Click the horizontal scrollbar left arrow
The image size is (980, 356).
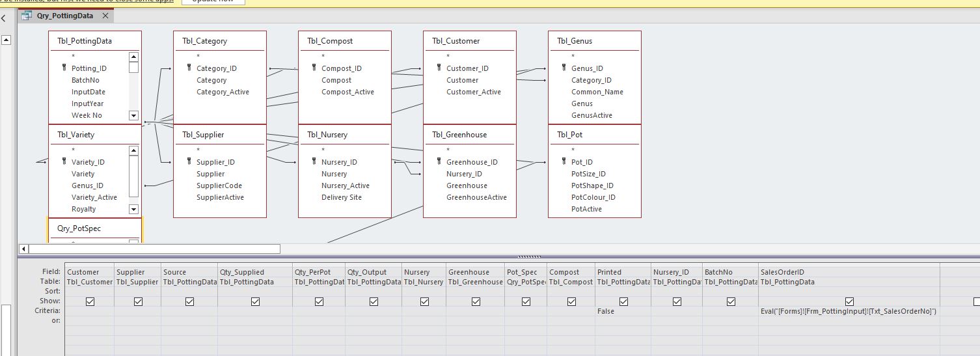click(24, 249)
